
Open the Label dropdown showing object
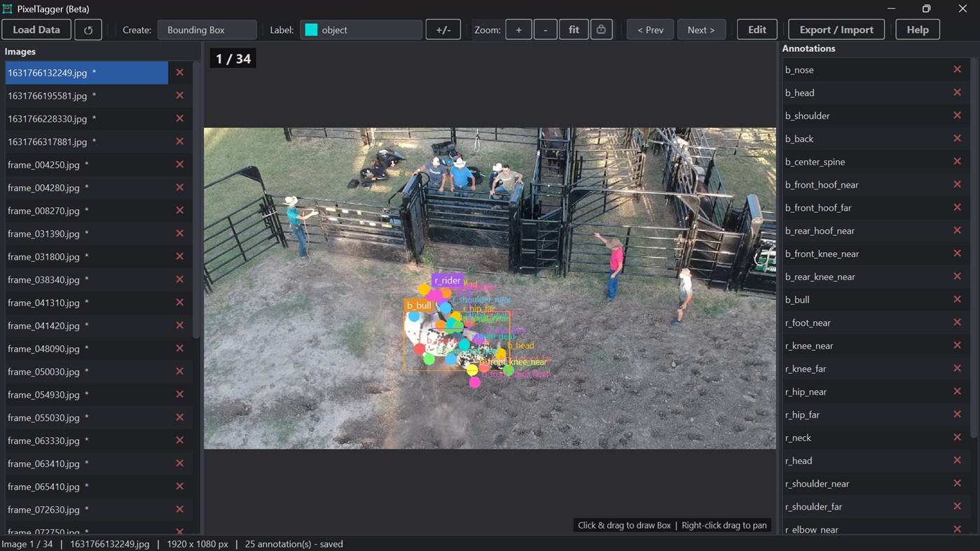point(361,30)
